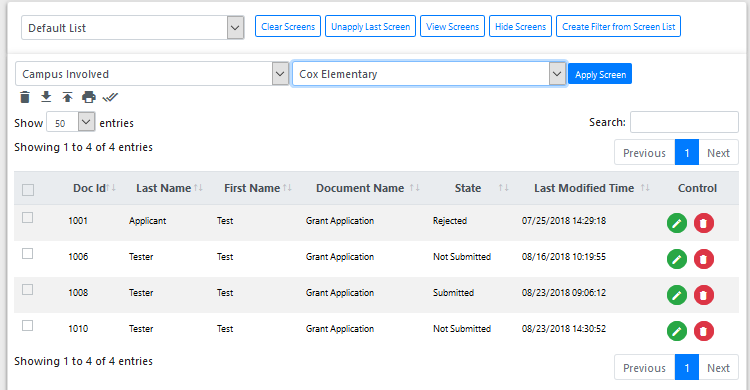Viewport: 750px width, 390px height.
Task: Open the Show entries count dropdown
Action: 70,122
